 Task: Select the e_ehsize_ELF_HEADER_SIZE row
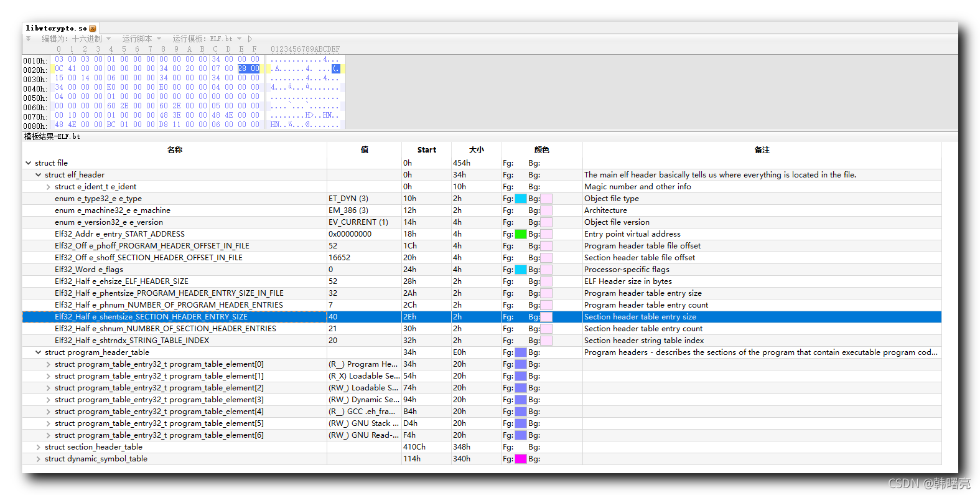[482, 281]
